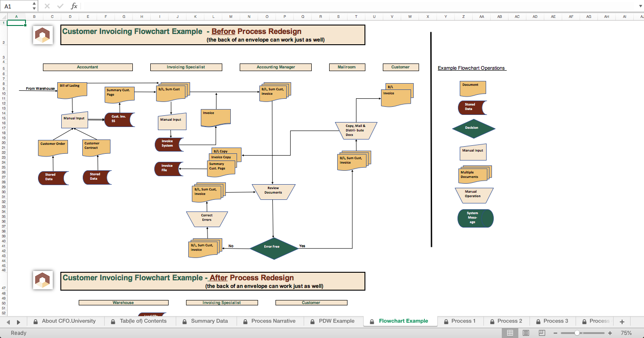Select the System Message legend shape
The image size is (644, 338).
pyautogui.click(x=475, y=218)
